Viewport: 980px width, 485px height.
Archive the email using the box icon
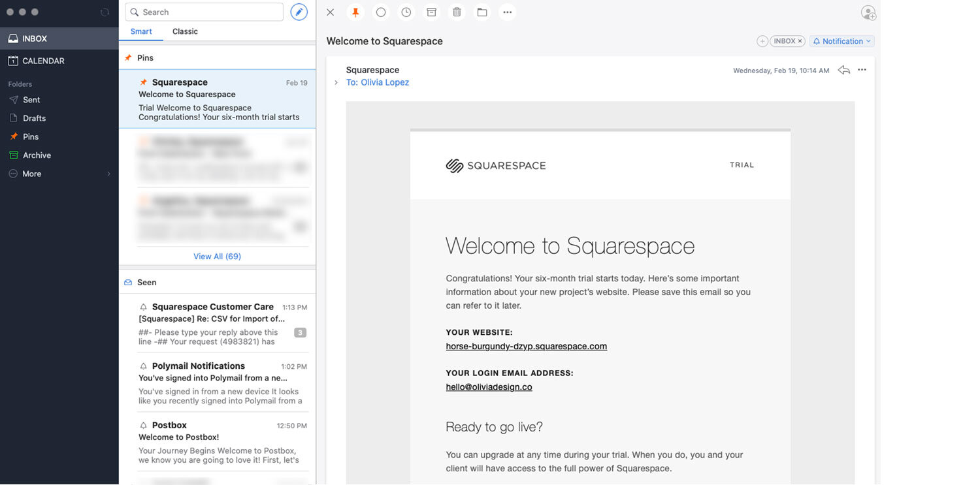431,12
